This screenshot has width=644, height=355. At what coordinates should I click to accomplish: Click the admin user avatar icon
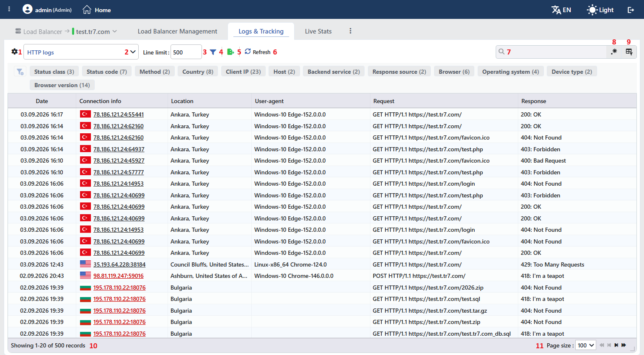click(x=27, y=9)
